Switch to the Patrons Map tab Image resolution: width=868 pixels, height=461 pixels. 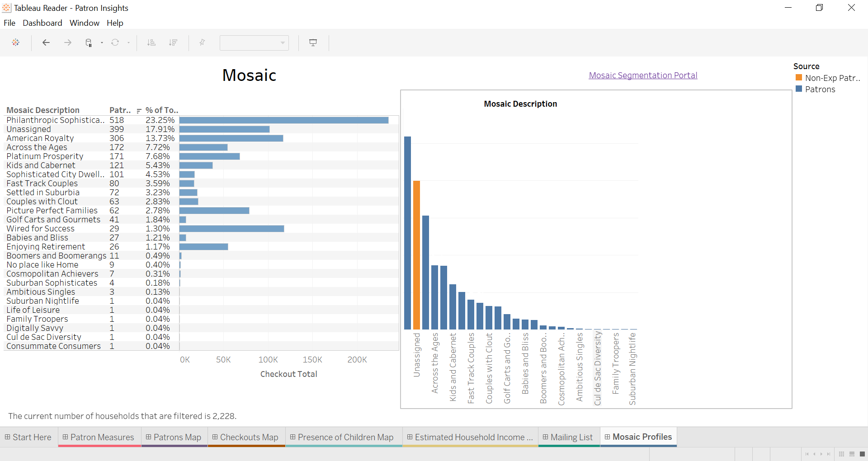[174, 437]
